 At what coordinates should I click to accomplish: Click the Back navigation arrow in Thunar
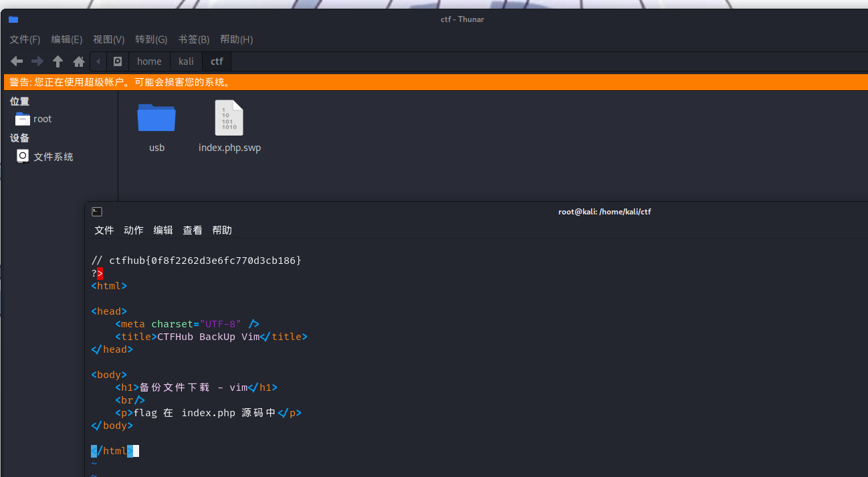pyautogui.click(x=17, y=61)
